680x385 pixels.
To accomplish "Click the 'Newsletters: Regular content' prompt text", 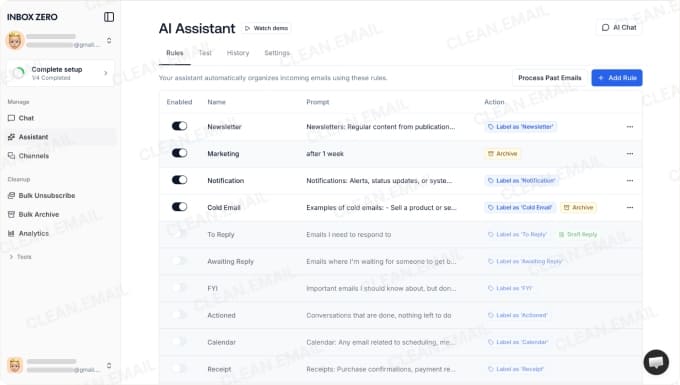I will tap(380, 127).
